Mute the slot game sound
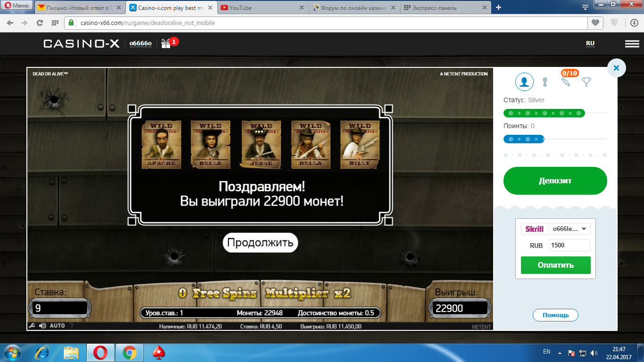644x362 pixels. pos(42,326)
